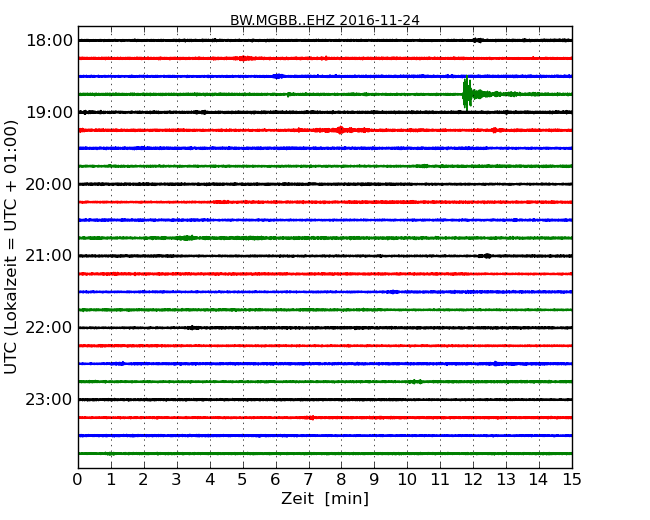650x520 pixels.
Task: Select the 19:00 time axis label
Action: [x=49, y=112]
